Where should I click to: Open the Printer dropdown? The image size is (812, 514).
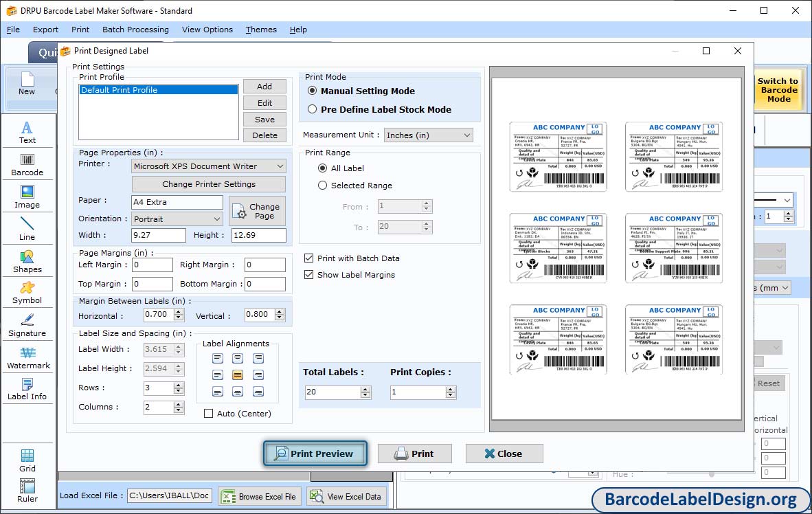208,166
